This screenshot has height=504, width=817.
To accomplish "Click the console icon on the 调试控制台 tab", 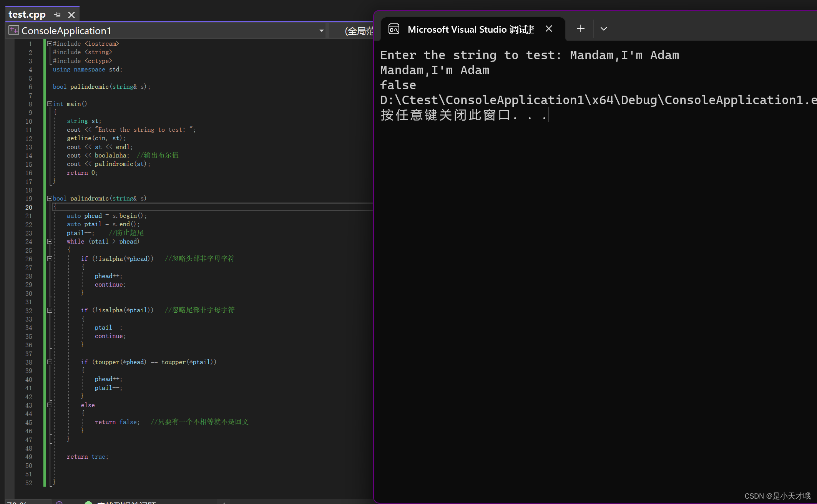I will coord(394,29).
